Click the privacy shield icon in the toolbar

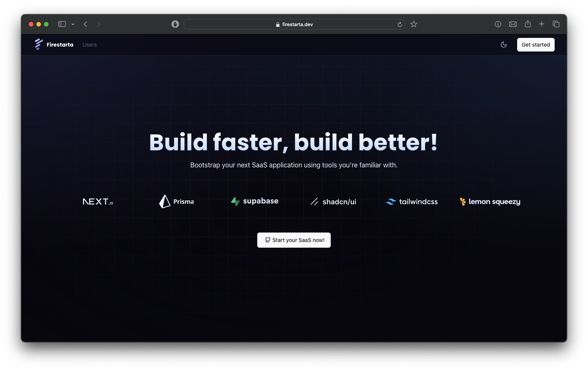[x=175, y=24]
